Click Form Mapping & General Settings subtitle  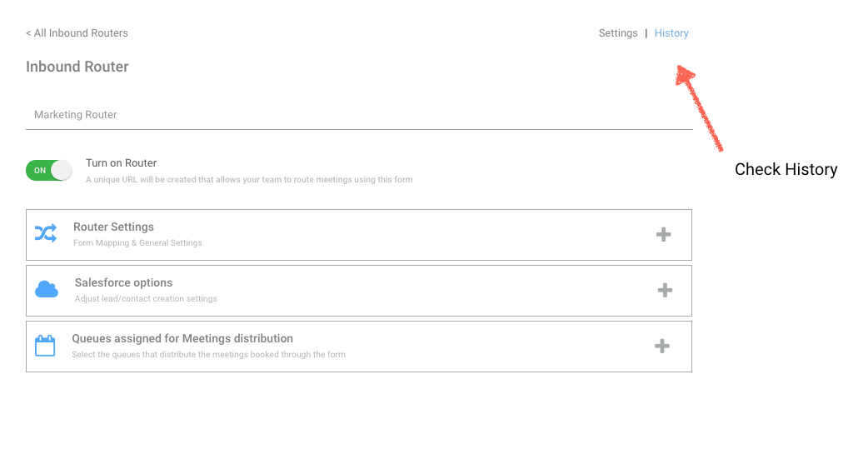click(x=137, y=243)
